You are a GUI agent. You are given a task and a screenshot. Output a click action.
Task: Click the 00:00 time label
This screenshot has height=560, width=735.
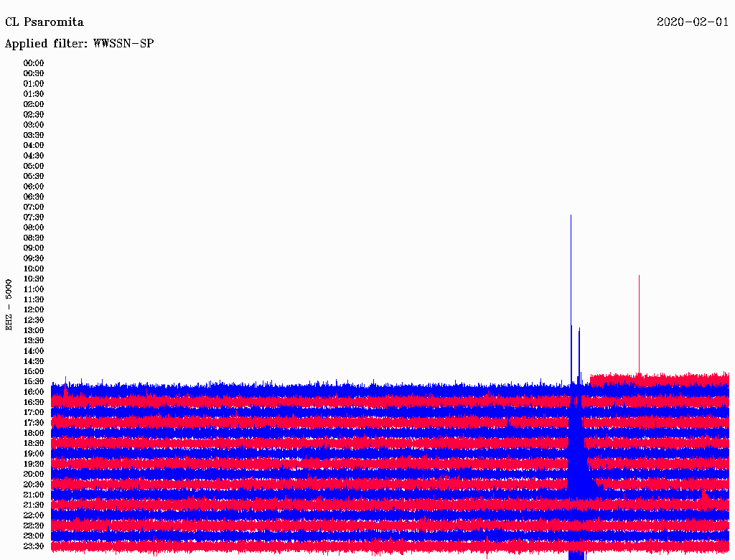tap(34, 63)
